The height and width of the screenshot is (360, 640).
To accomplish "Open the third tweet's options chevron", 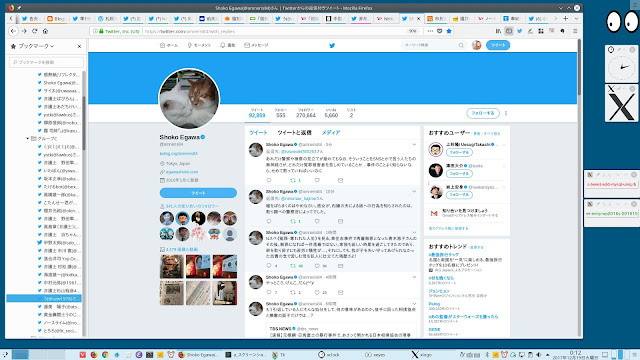I will pyautogui.click(x=414, y=233).
